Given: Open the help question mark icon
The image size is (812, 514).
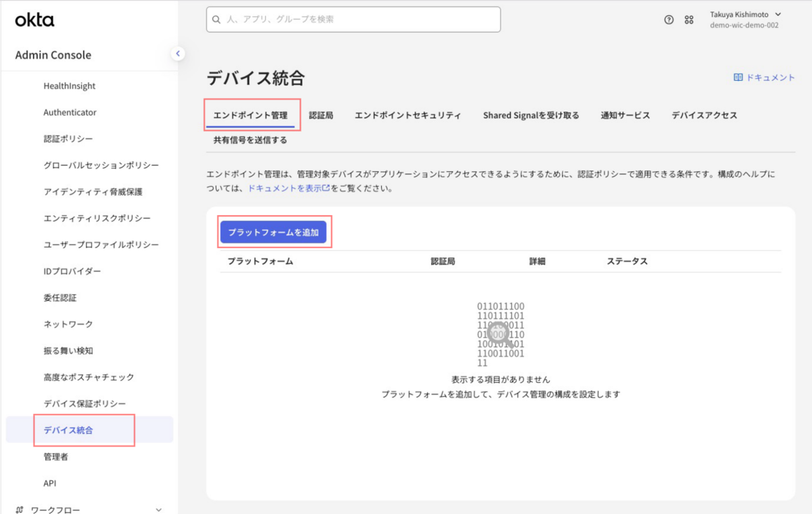Looking at the screenshot, I should click(669, 20).
